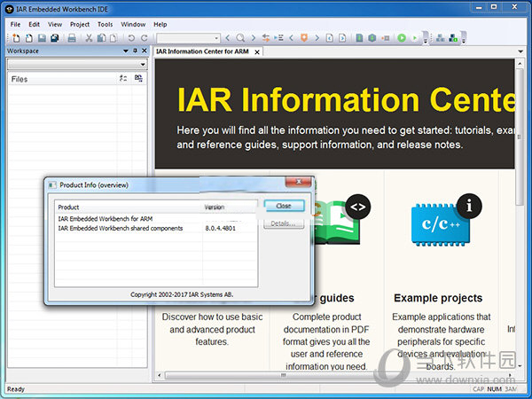
Task: Select IAR Embedded Workbench for ARM row
Action: point(156,219)
